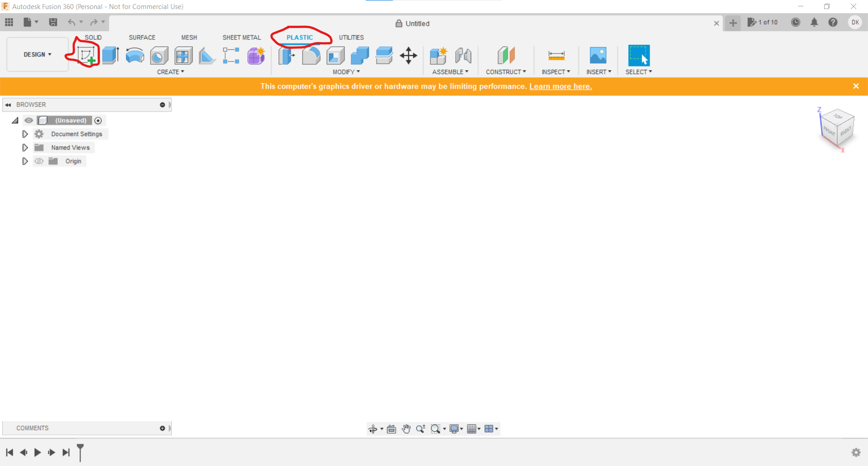This screenshot has height=466, width=868.
Task: Select the Revolve tool
Action: (134, 55)
